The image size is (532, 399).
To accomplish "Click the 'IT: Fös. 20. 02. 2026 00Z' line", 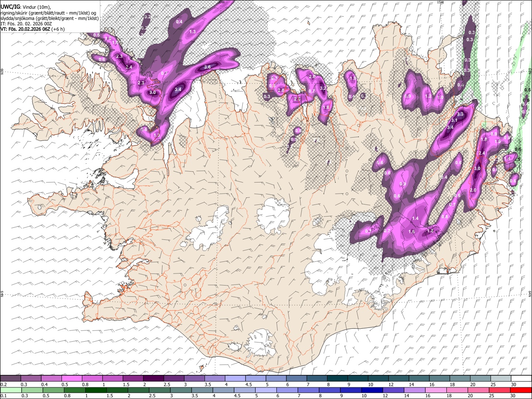I will coord(26,24).
